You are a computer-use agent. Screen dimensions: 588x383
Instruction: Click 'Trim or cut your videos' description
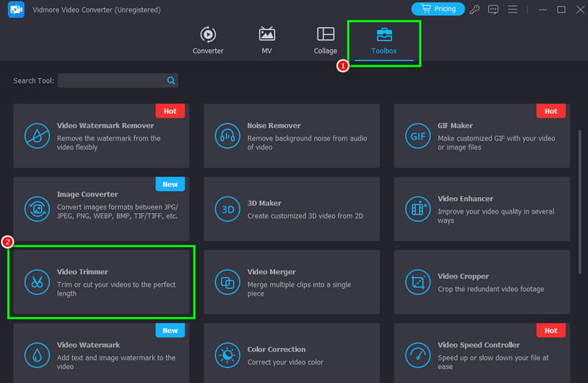(116, 289)
